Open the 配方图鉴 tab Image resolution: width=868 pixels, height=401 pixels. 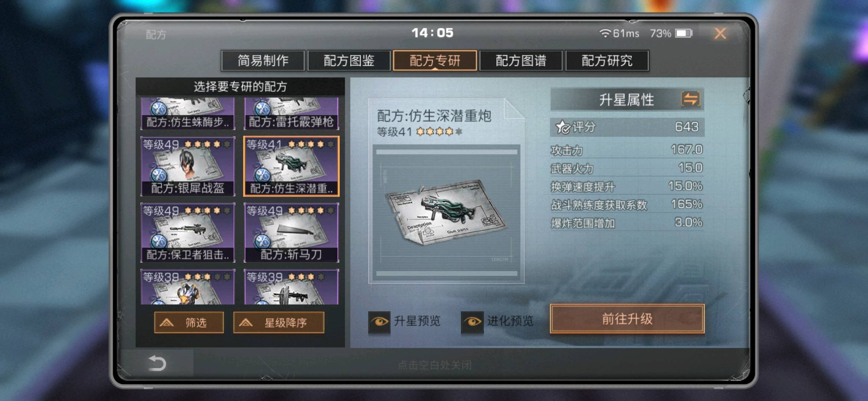tap(349, 61)
